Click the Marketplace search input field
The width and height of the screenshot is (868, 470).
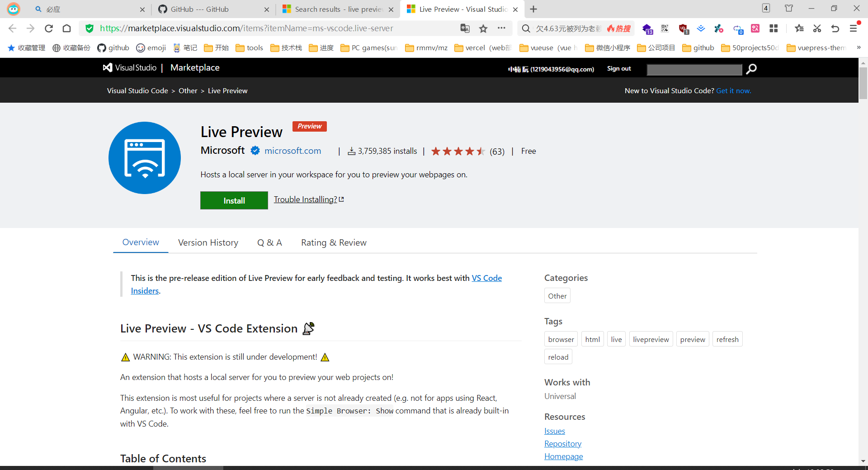click(694, 69)
